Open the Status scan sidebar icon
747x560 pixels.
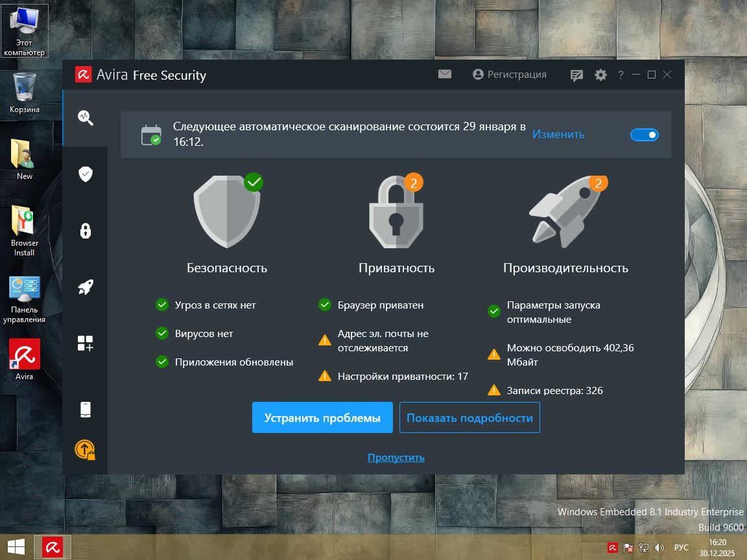tap(86, 117)
